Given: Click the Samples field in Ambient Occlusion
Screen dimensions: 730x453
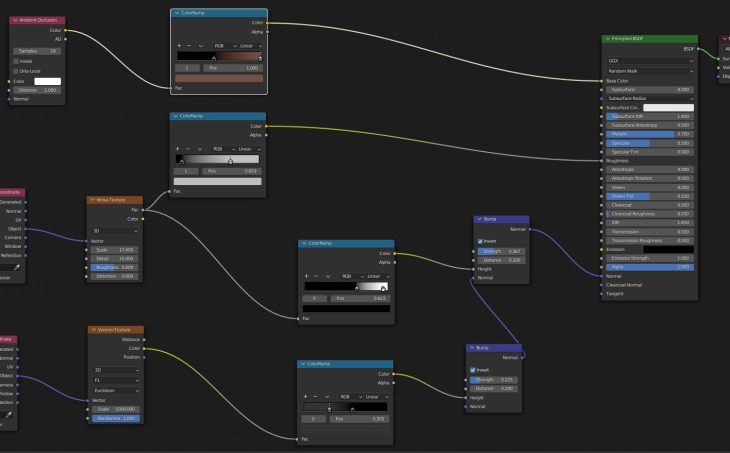Looking at the screenshot, I should coord(37,51).
